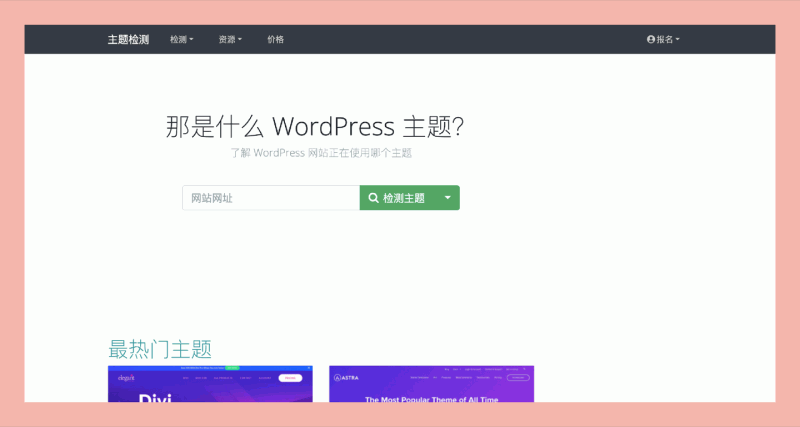Click the subtitle 了解 WordPress 网站正在使用哪个主题

321,153
